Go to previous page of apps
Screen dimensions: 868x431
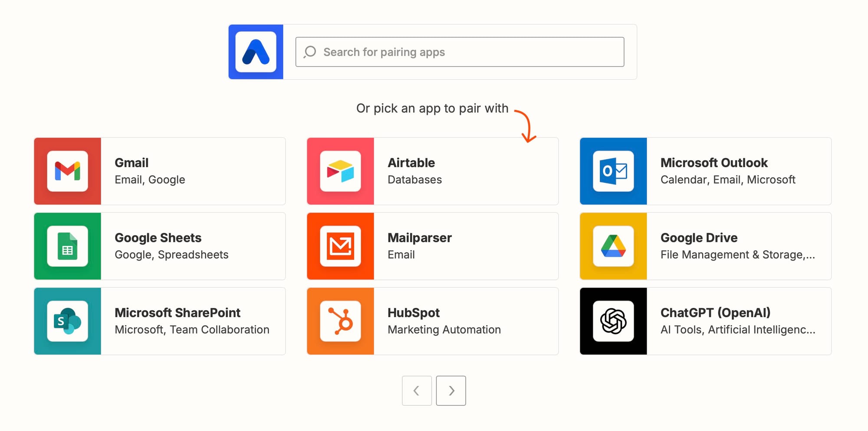click(x=417, y=391)
